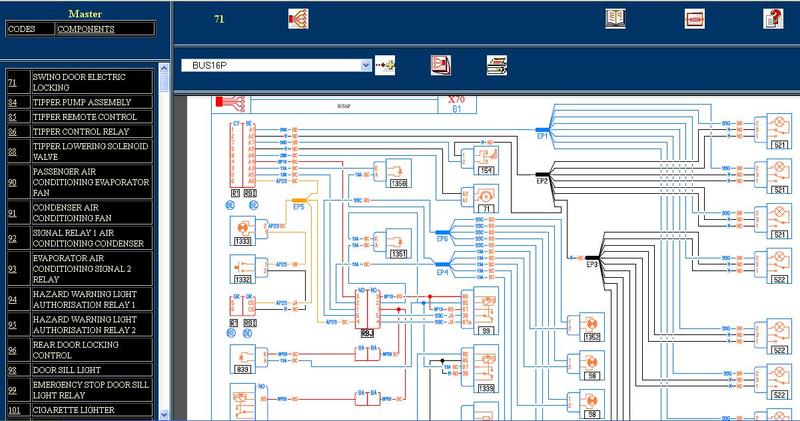Open TIPPER LOWERING SOLENOID VALVE entry
The image size is (800, 421).
click(91, 151)
